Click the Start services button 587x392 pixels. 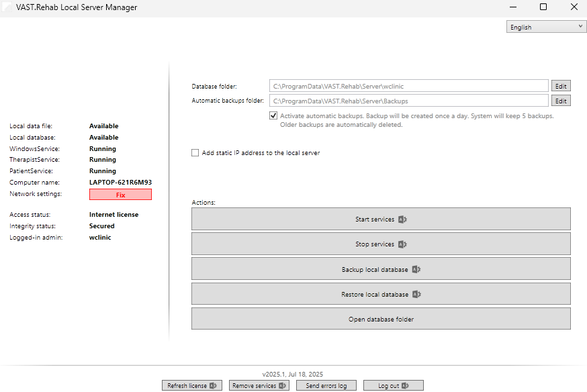point(381,219)
